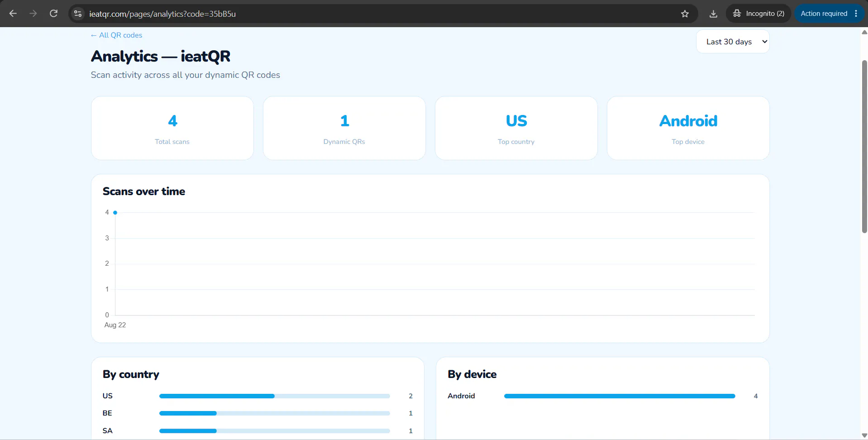Viewport: 868px width, 440px height.
Task: Click the 'By device' heading
Action: coord(472,374)
